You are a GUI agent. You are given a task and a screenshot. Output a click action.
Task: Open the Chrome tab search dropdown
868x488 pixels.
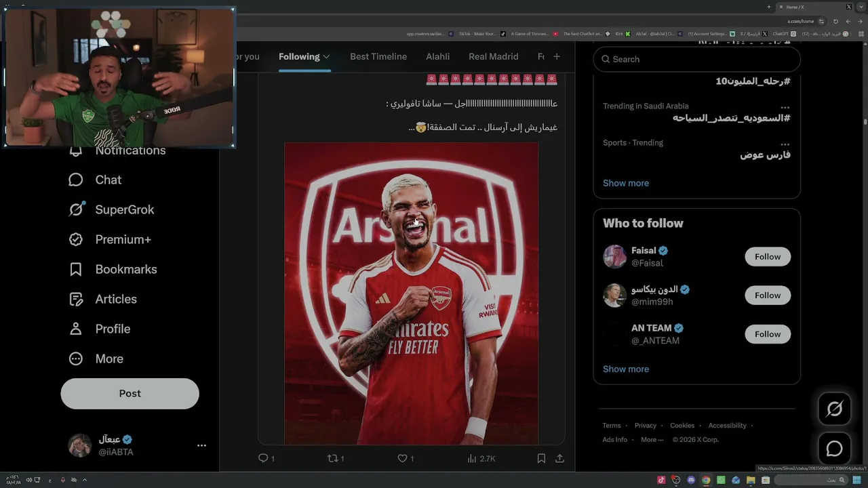(x=861, y=7)
